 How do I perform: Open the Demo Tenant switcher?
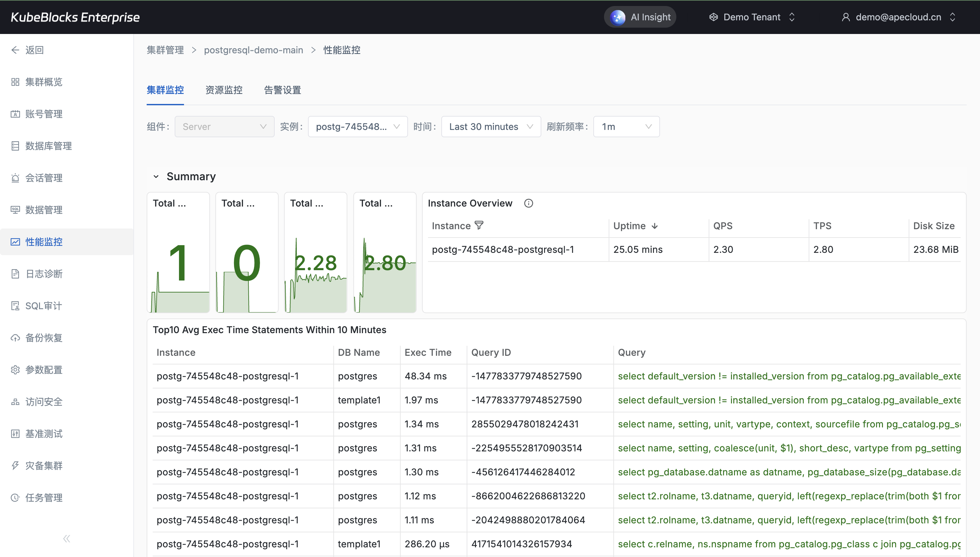pyautogui.click(x=752, y=17)
